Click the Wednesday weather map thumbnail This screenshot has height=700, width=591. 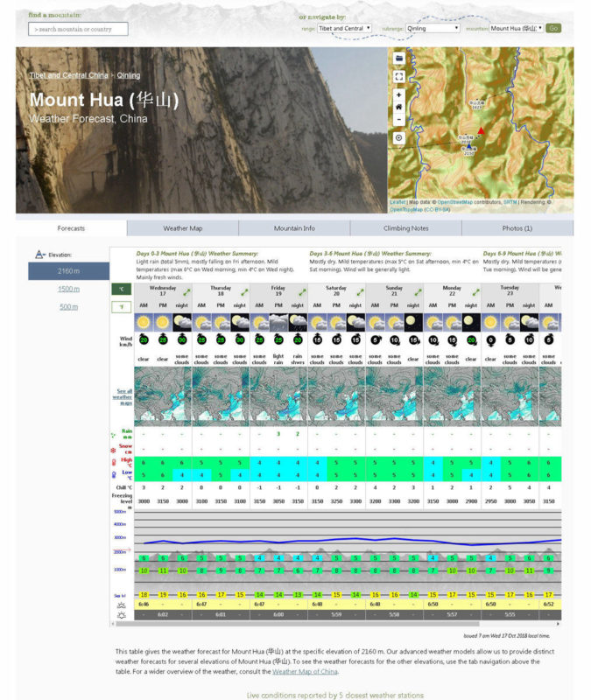[x=163, y=396]
